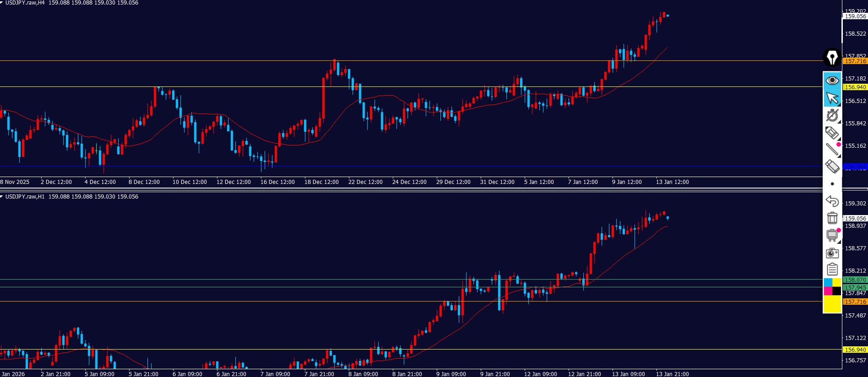Viewport: 868px width, 377px height.
Task: Click the undo arrow icon
Action: tap(832, 201)
